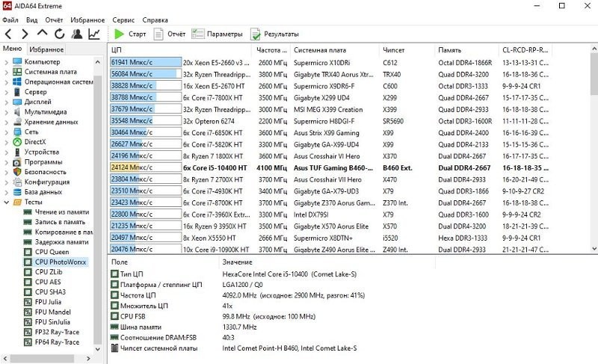Select Хранение данных in the tree
This screenshot has height=364, width=598.
[x=51, y=122]
